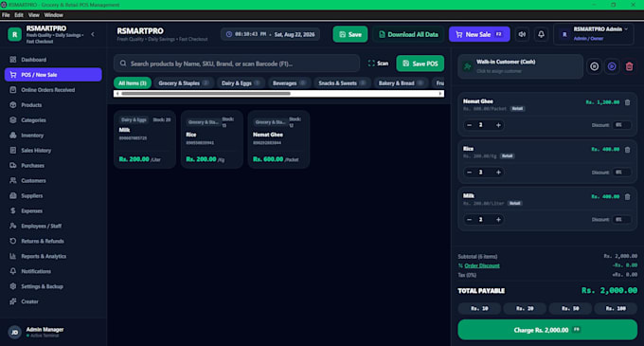Screen dimensions: 644x346
Task: Click the resume held order play icon
Action: 612,66
